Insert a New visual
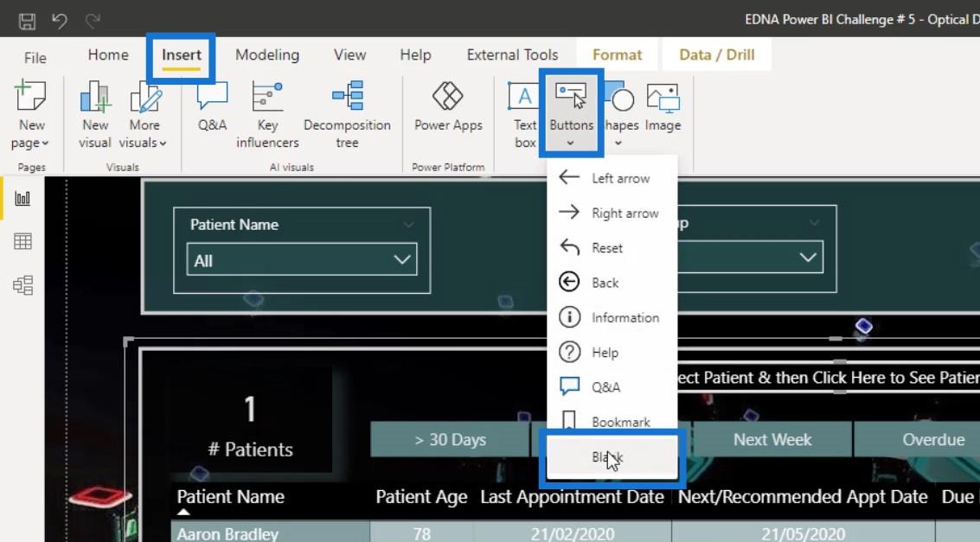 click(95, 115)
